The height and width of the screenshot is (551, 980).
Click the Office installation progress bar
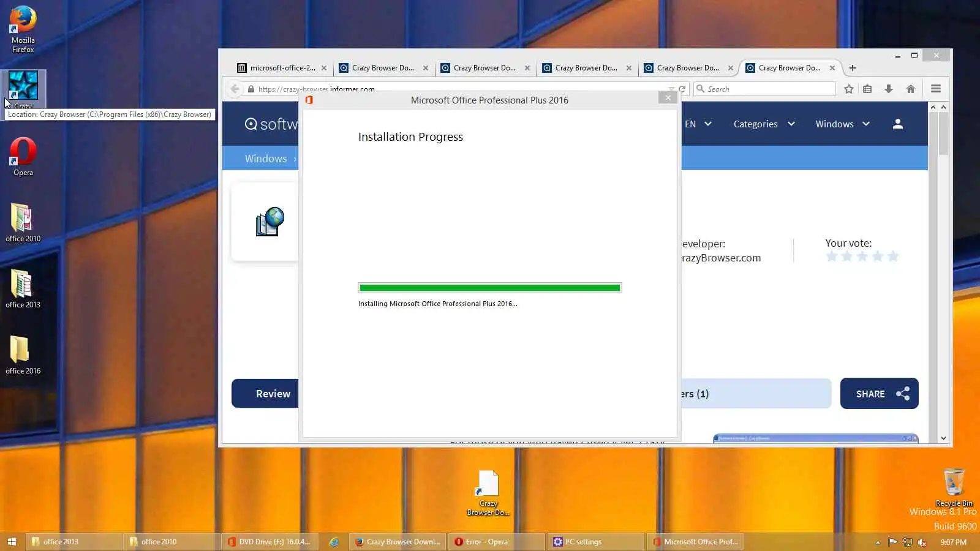[490, 288]
